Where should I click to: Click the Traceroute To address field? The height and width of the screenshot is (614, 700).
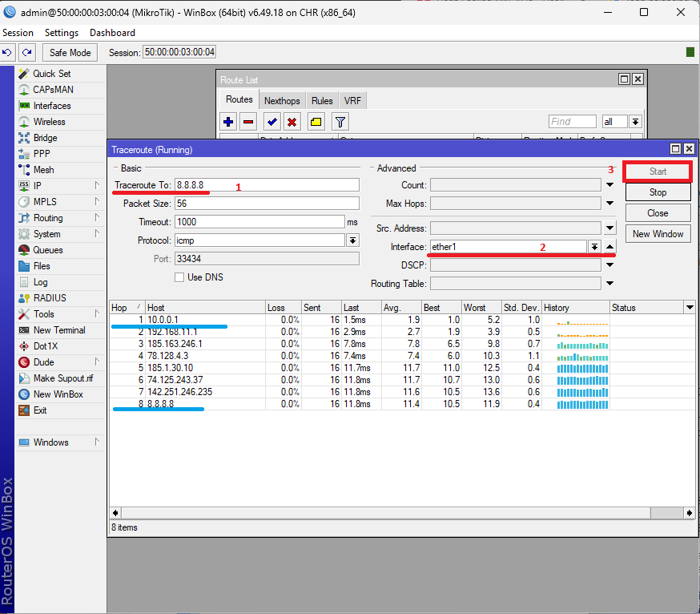pyautogui.click(x=267, y=185)
